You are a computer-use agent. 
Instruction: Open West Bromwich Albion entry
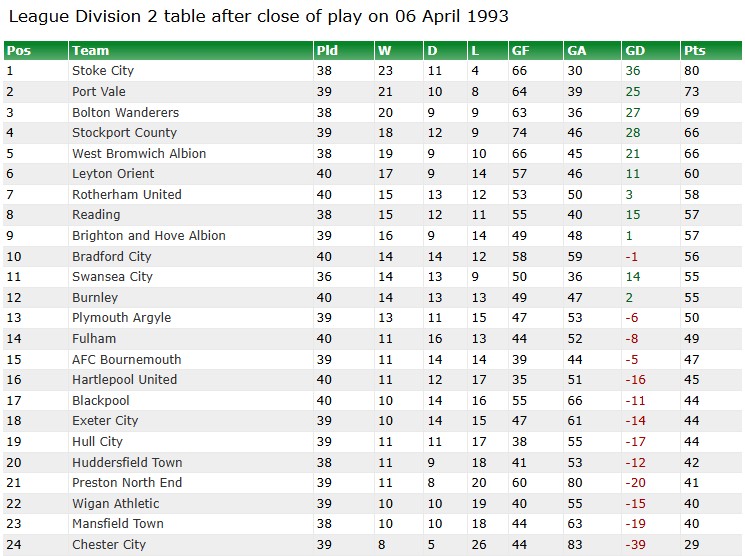(x=139, y=154)
